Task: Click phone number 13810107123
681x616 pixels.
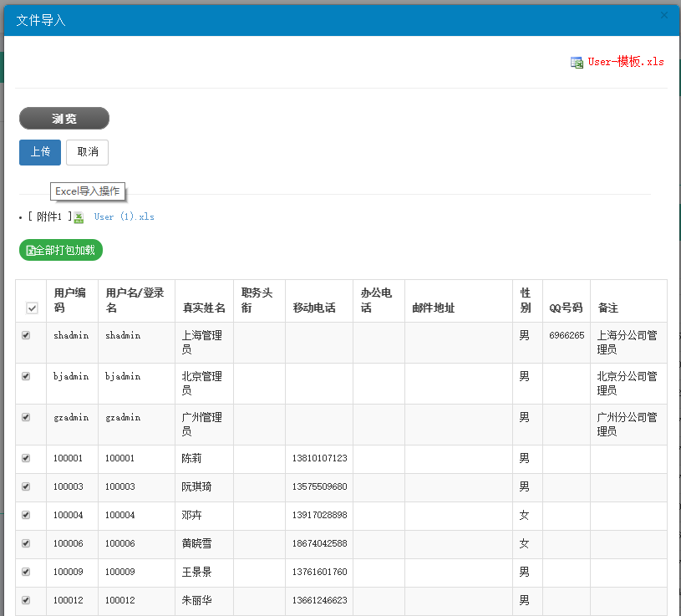Action: [320, 458]
